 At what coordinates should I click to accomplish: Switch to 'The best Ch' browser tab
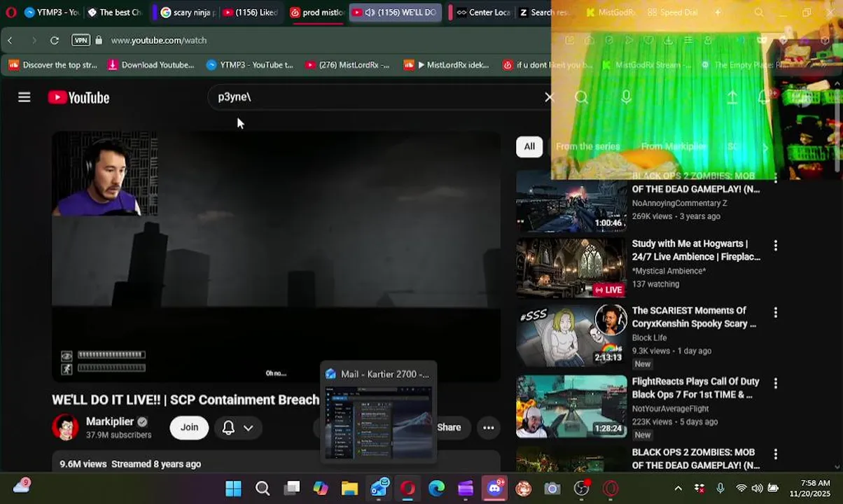click(x=114, y=12)
